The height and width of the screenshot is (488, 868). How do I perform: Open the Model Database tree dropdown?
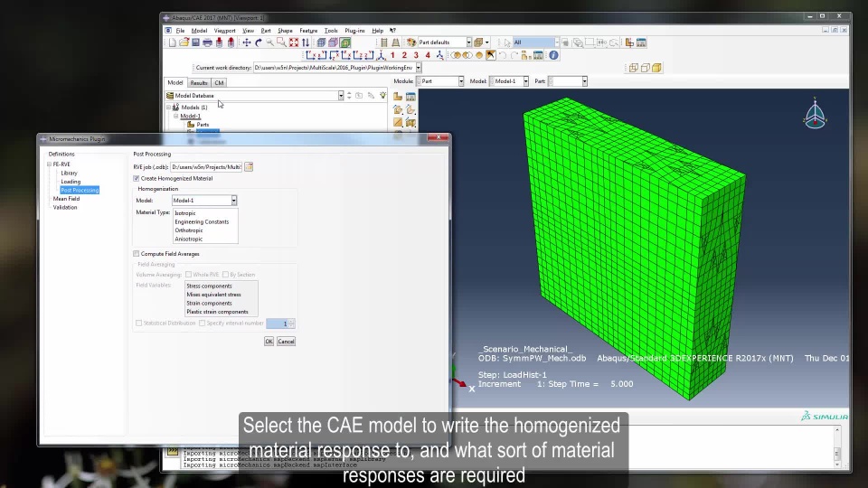[341, 96]
